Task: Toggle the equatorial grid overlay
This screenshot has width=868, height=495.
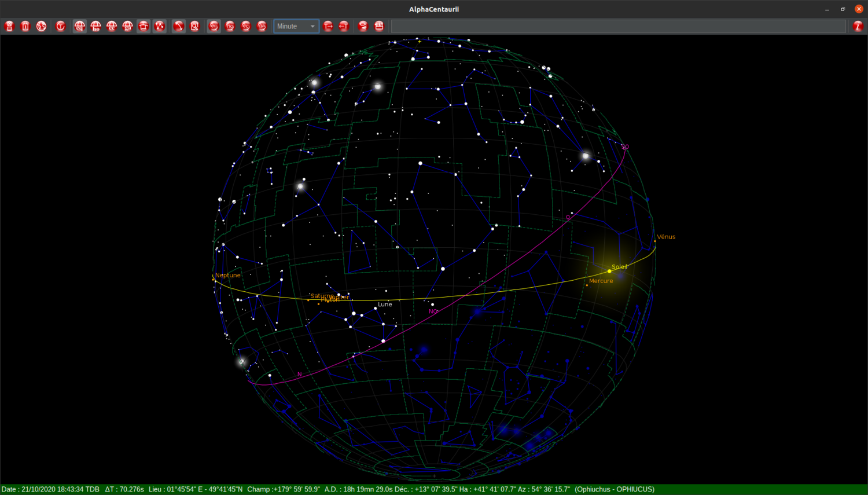Action: point(214,26)
